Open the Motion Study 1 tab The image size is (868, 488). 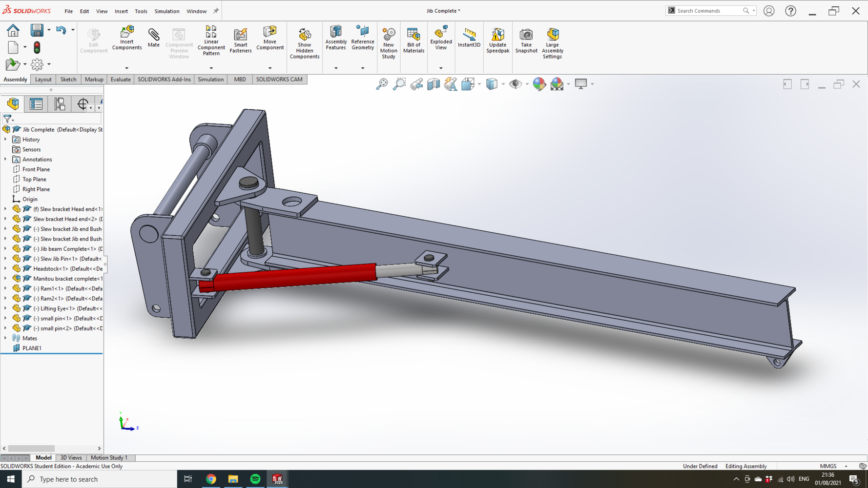pos(109,458)
